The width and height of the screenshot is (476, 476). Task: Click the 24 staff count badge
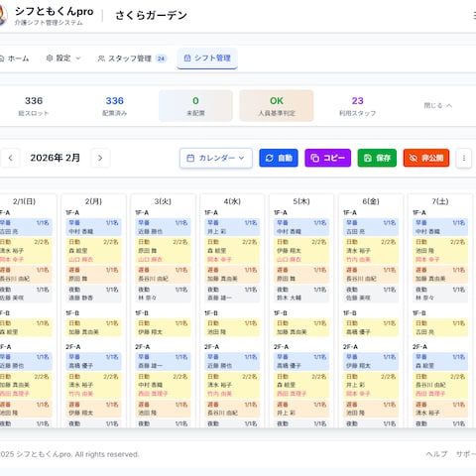click(161, 59)
